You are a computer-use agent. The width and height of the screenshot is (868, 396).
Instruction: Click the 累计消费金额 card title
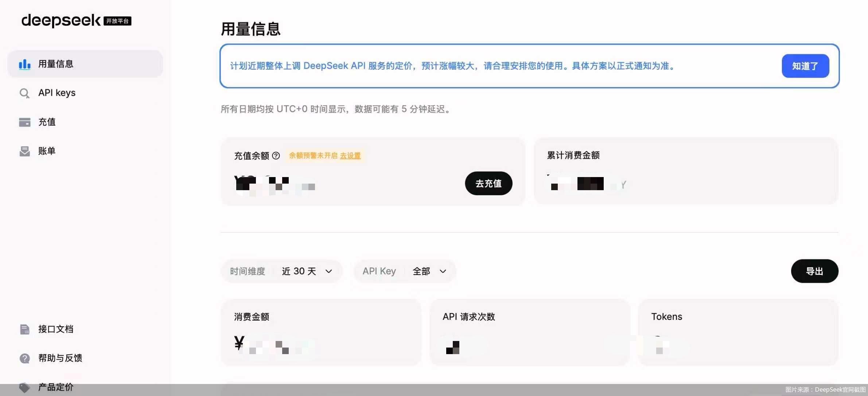point(573,155)
